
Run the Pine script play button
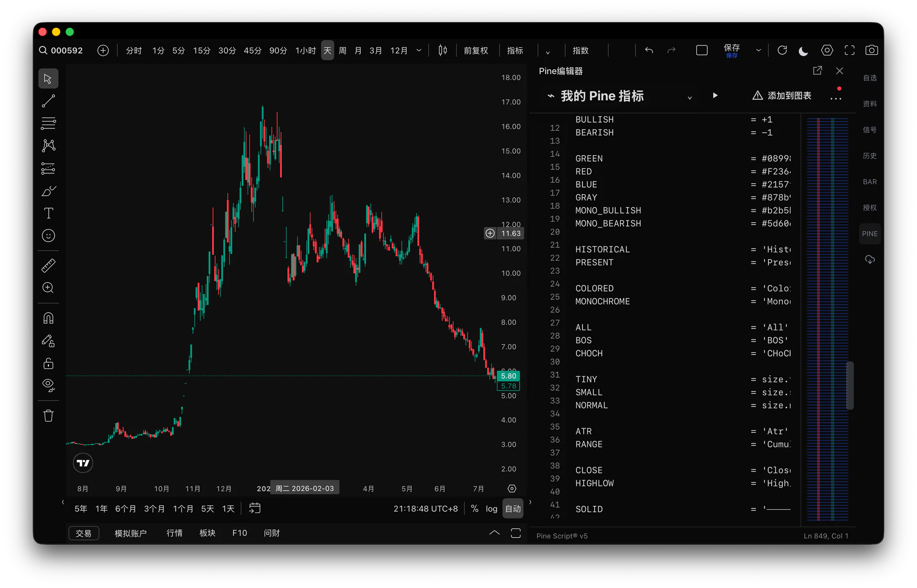click(715, 95)
